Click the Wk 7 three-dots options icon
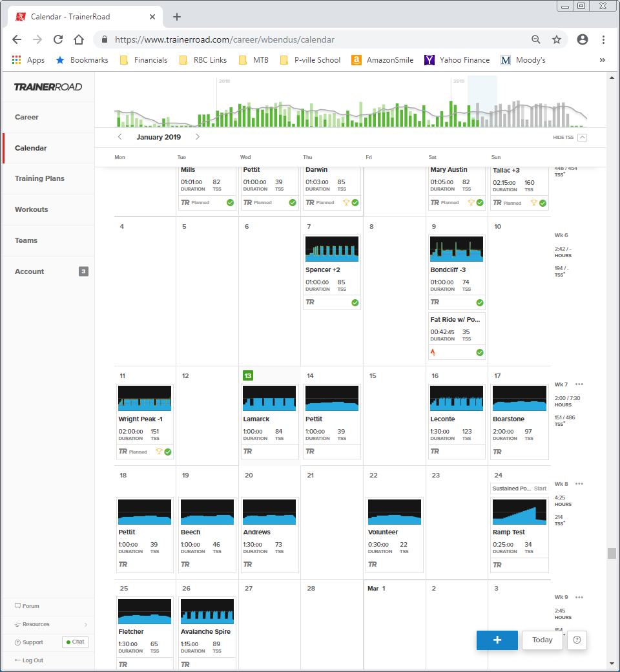This screenshot has width=620, height=672. click(x=579, y=384)
